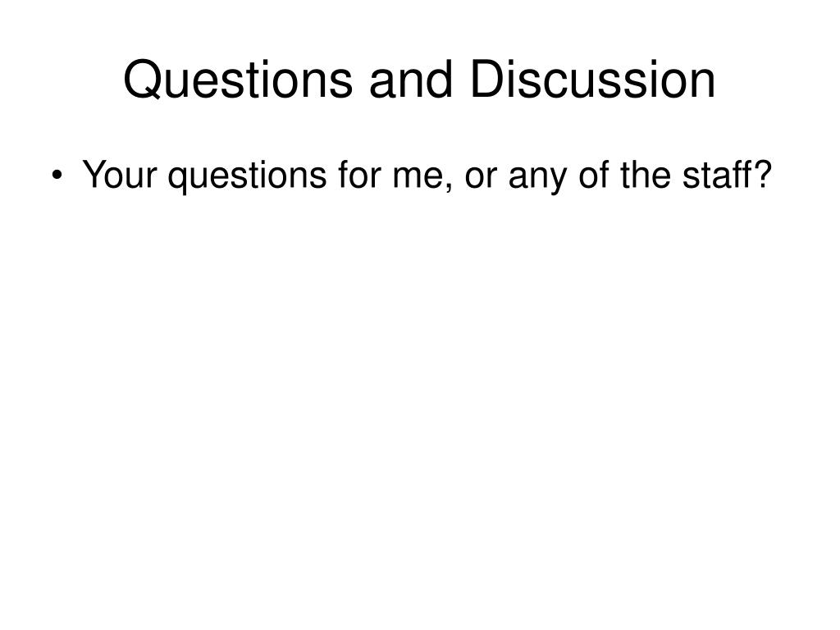Click the word "of" in the bullet

(x=593, y=174)
